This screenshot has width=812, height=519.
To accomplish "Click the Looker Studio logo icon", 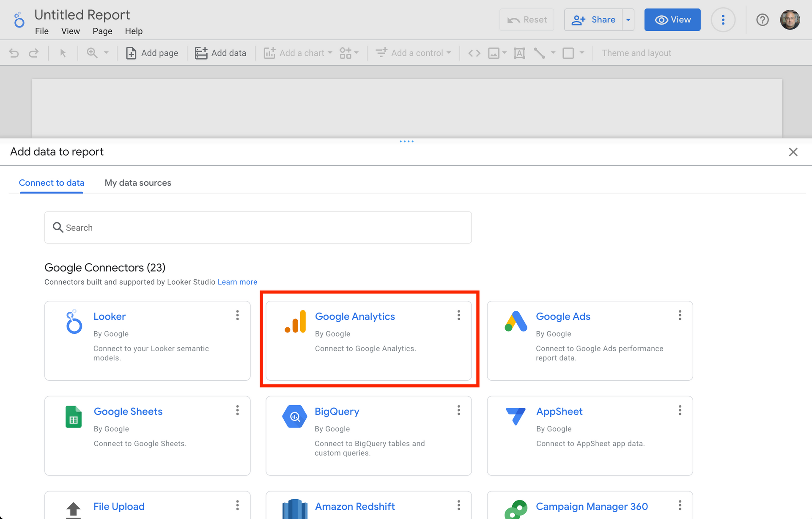I will click(19, 20).
